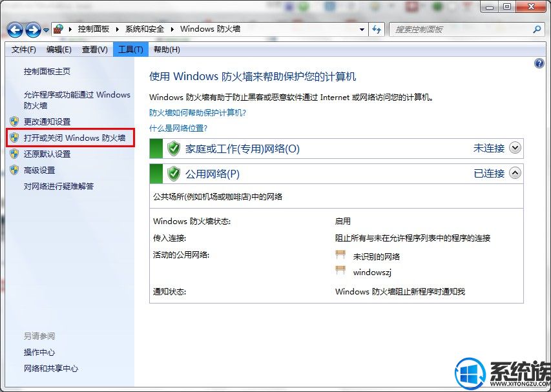Maximize the Windows 防火墙 window

(507, 6)
